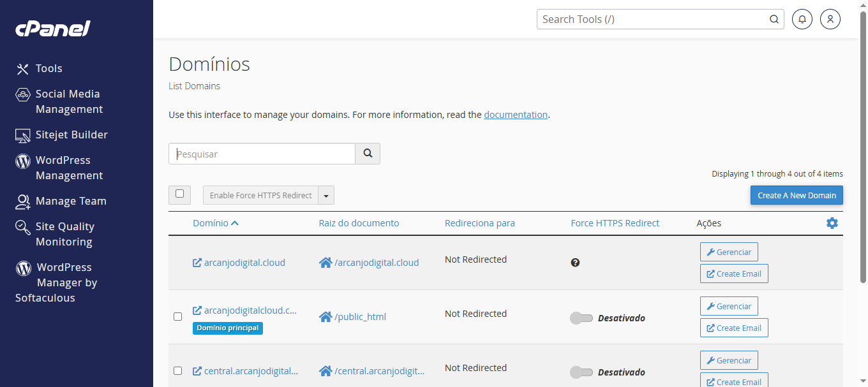Open Sitejet Builder from the sidebar
868x387 pixels.
[x=71, y=135]
